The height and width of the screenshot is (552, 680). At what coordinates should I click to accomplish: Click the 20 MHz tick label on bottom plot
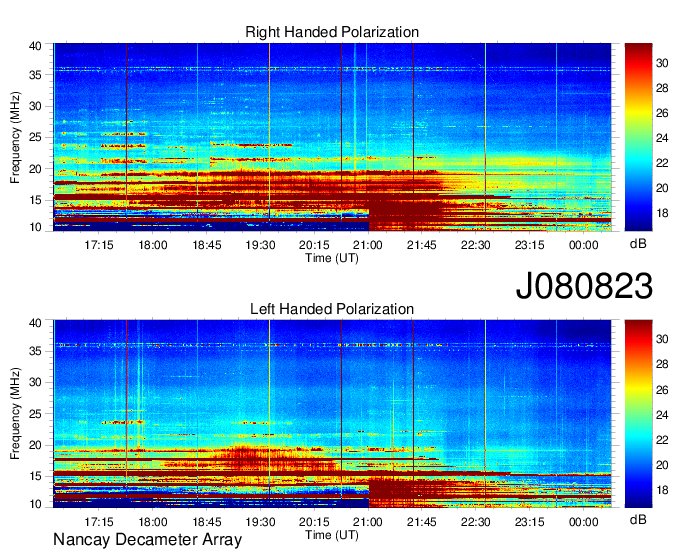[x=35, y=445]
